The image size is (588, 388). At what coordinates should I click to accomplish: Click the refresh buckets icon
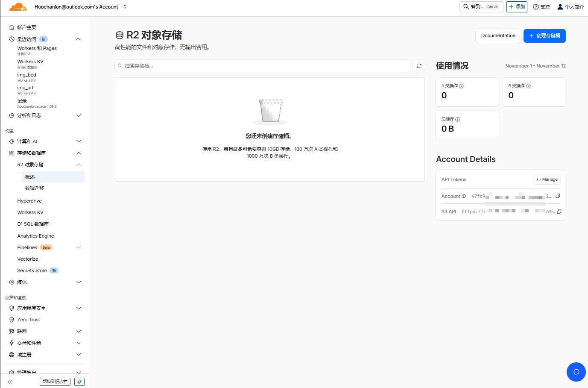419,66
